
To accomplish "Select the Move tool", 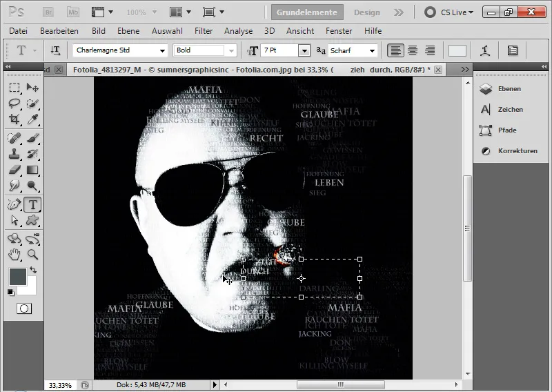I will point(32,87).
